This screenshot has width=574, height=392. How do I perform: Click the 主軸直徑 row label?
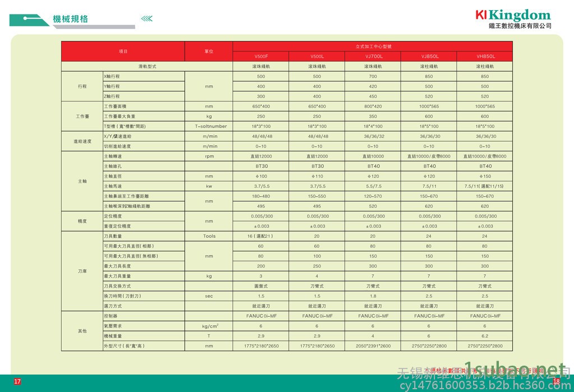[113, 176]
